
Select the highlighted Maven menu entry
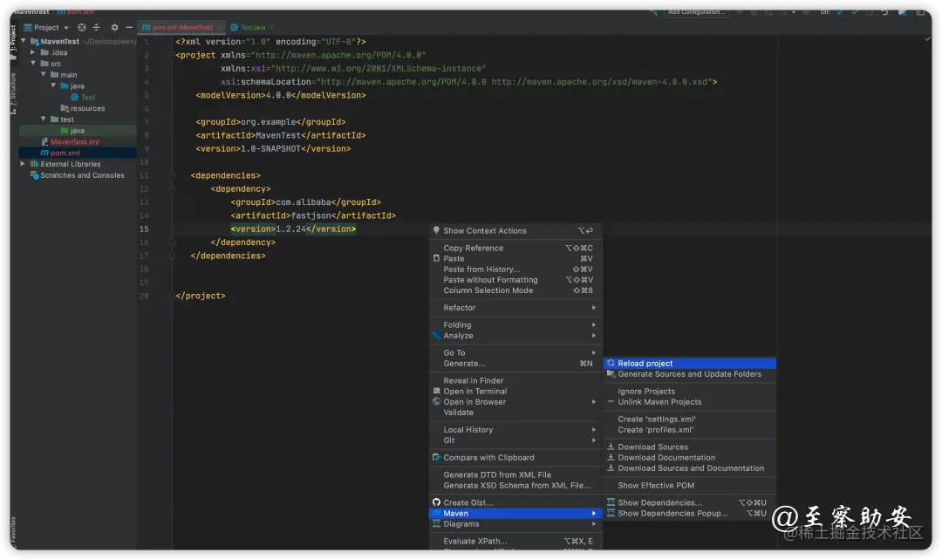coord(515,514)
